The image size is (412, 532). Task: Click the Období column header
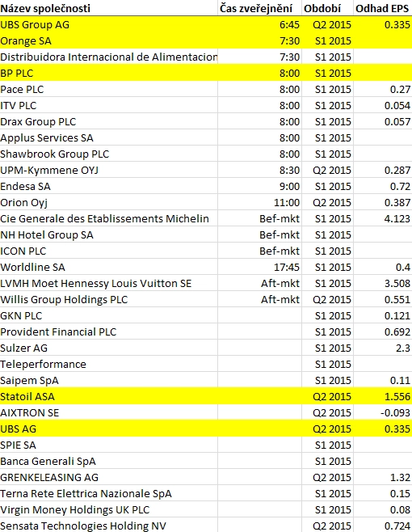click(x=327, y=8)
